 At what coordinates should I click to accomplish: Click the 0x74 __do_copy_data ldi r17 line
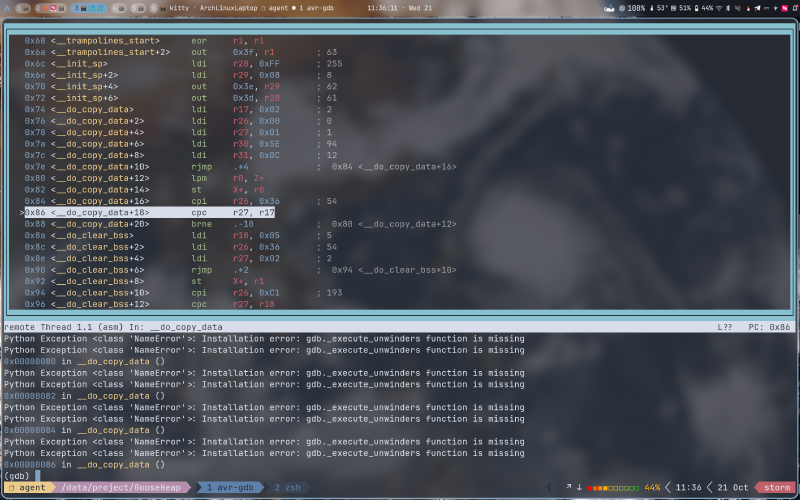[x=179, y=109]
